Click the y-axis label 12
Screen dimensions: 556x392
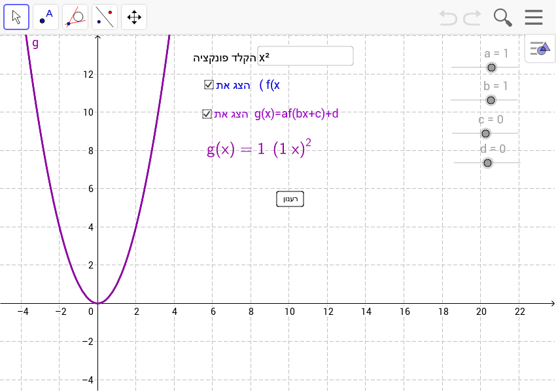[88, 74]
